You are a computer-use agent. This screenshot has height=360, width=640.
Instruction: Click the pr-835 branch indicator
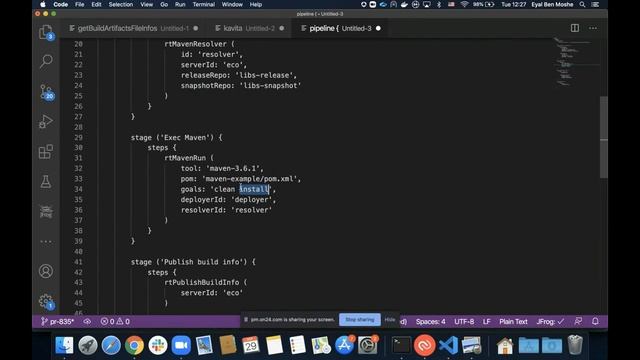[57, 322]
